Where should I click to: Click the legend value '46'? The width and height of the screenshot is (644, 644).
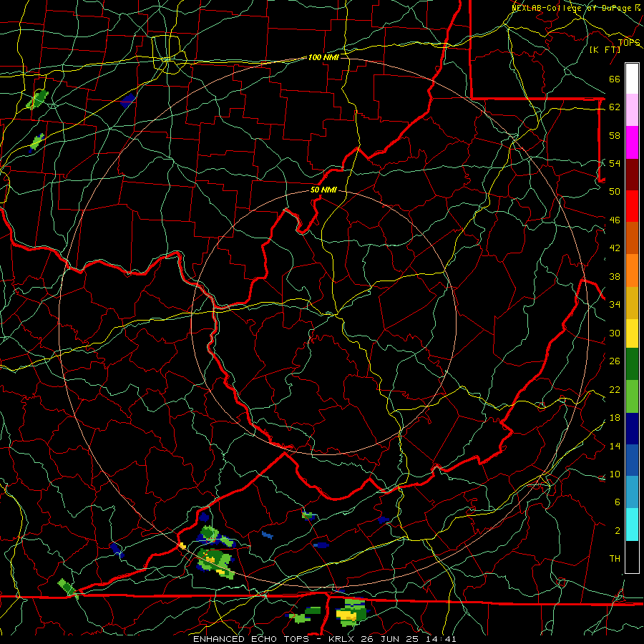[615, 220]
